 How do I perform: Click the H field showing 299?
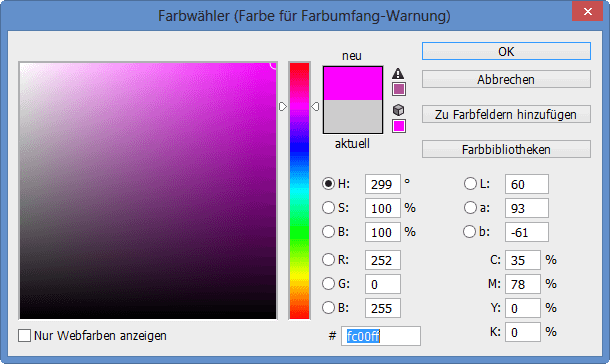point(383,184)
